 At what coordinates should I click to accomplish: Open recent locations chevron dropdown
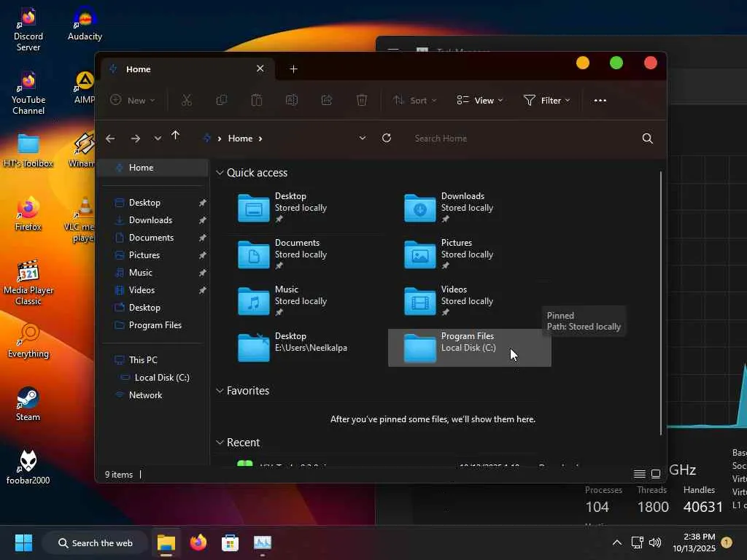[x=158, y=139]
